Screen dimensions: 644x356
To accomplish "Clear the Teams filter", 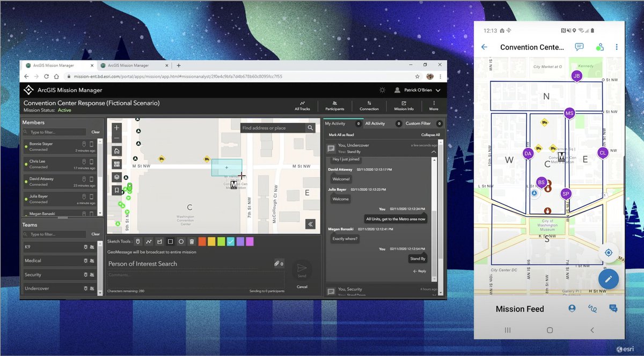I will point(96,234).
